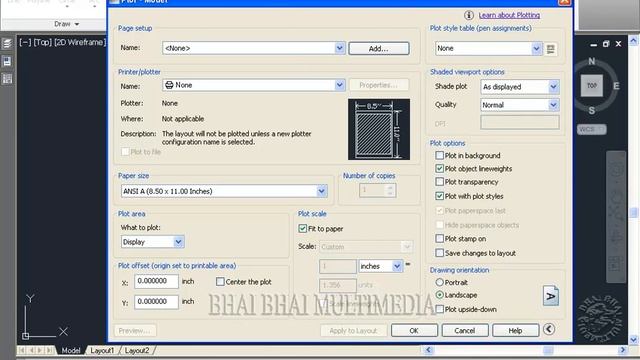The image size is (640, 360).
Task: Open the inches units dropdown
Action: [397, 266]
